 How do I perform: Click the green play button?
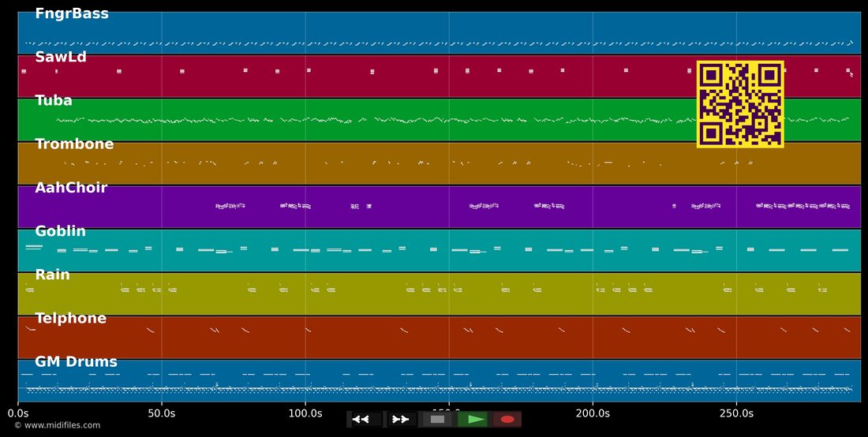point(473,420)
